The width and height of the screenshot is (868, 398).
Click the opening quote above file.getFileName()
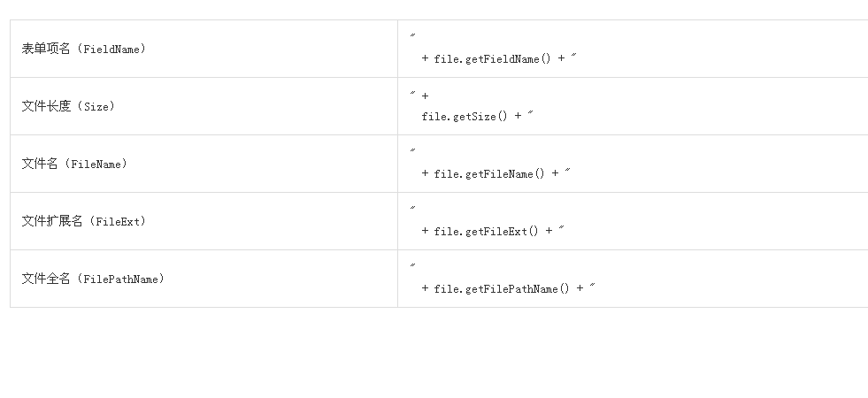[x=413, y=152]
